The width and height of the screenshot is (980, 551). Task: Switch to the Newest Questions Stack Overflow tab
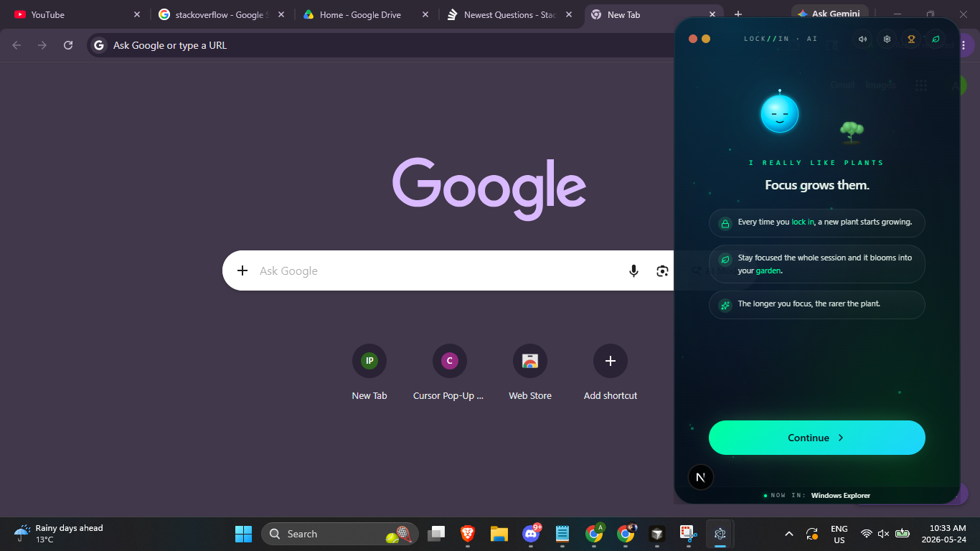coord(509,14)
